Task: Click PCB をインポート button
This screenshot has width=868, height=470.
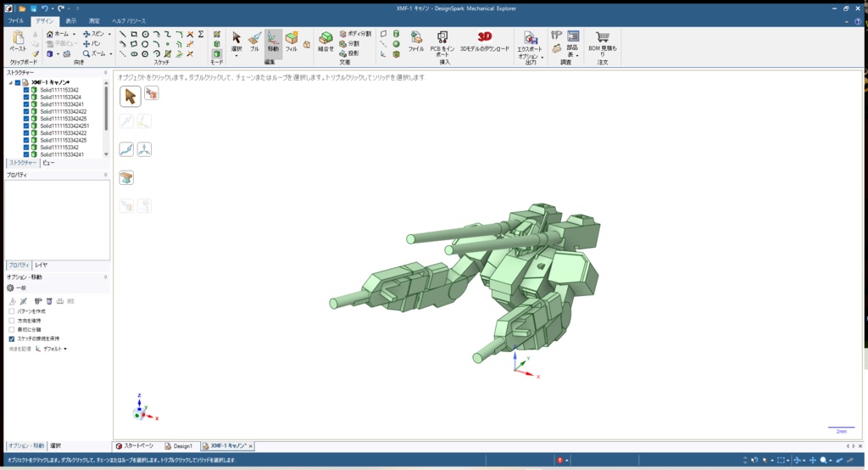Action: pyautogui.click(x=442, y=44)
